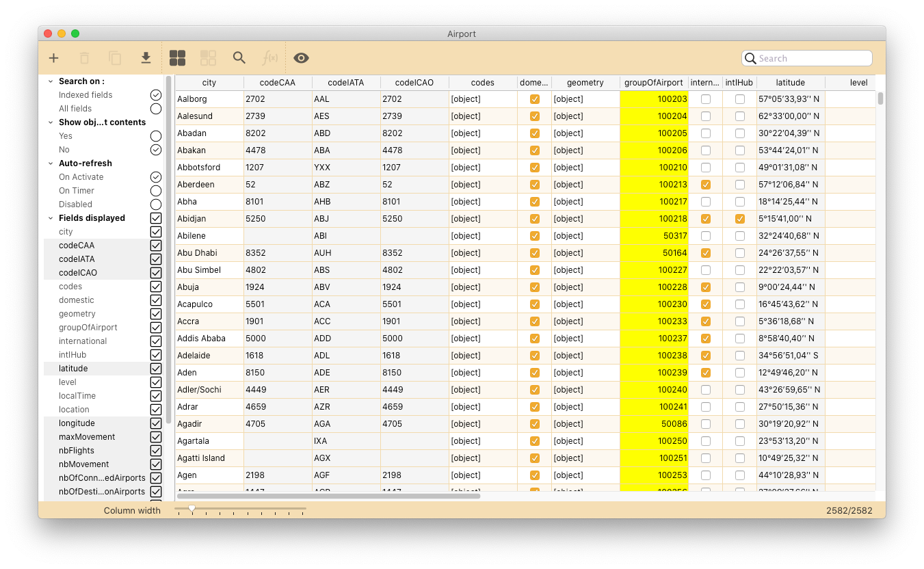Toggle the 'Fields displayed' master checkbox
Screen dimensions: 924x569
[156, 218]
